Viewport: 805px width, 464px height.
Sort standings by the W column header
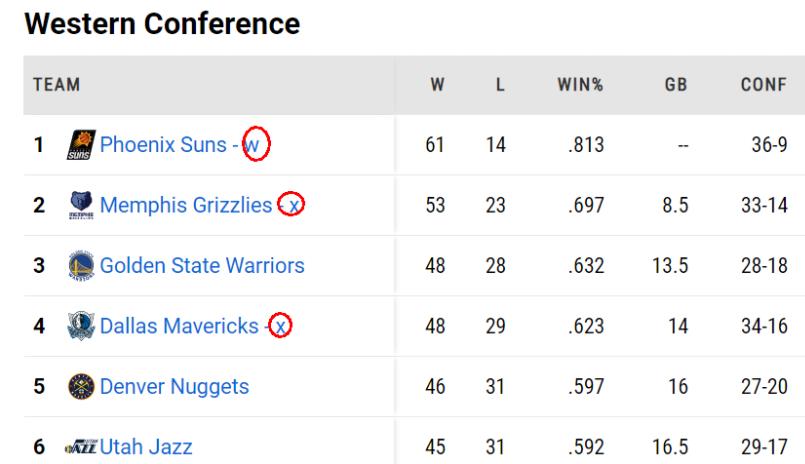(x=437, y=85)
